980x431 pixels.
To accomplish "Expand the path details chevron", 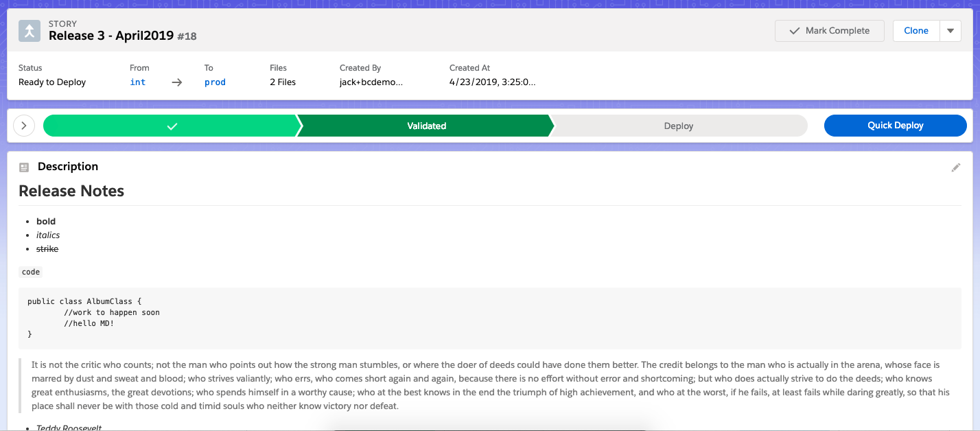I will pyautogui.click(x=23, y=126).
